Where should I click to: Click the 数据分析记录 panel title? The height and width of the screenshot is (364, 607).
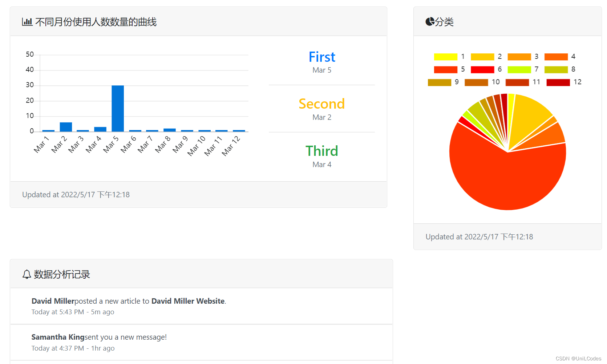[x=62, y=274]
